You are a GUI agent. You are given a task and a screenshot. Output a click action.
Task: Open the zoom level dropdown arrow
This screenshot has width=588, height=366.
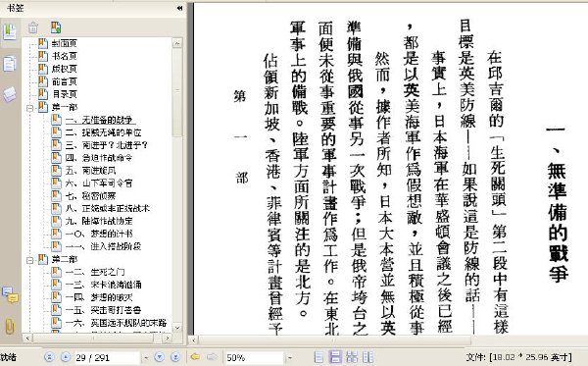pyautogui.click(x=289, y=357)
